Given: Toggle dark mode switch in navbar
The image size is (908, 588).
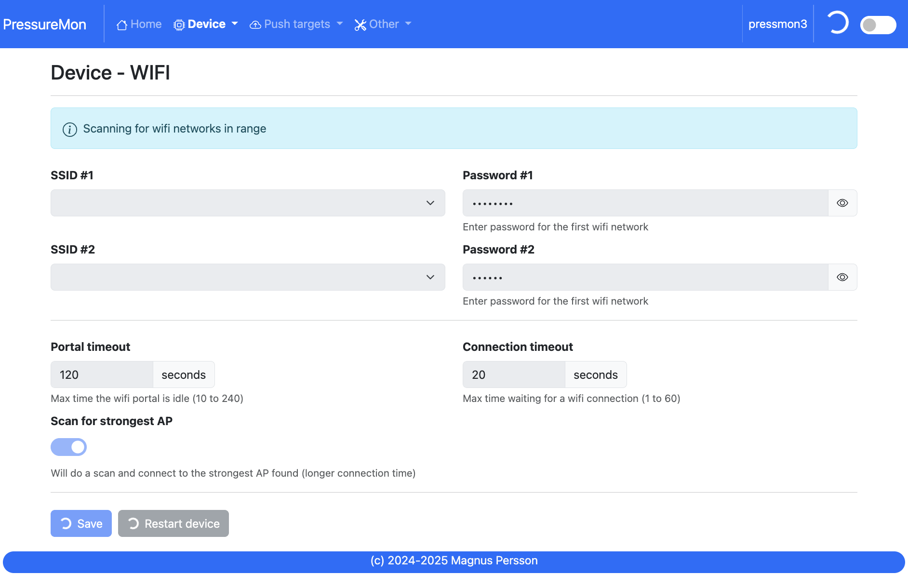Looking at the screenshot, I should pos(878,25).
